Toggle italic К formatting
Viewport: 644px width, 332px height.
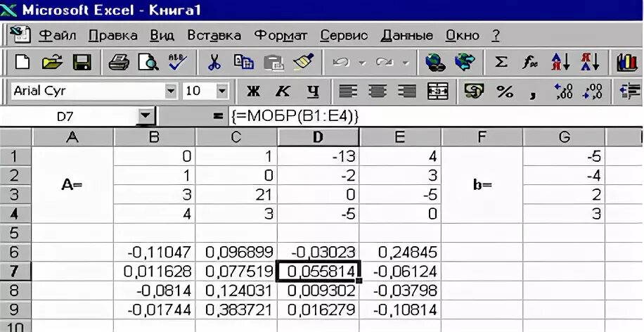pos(283,91)
